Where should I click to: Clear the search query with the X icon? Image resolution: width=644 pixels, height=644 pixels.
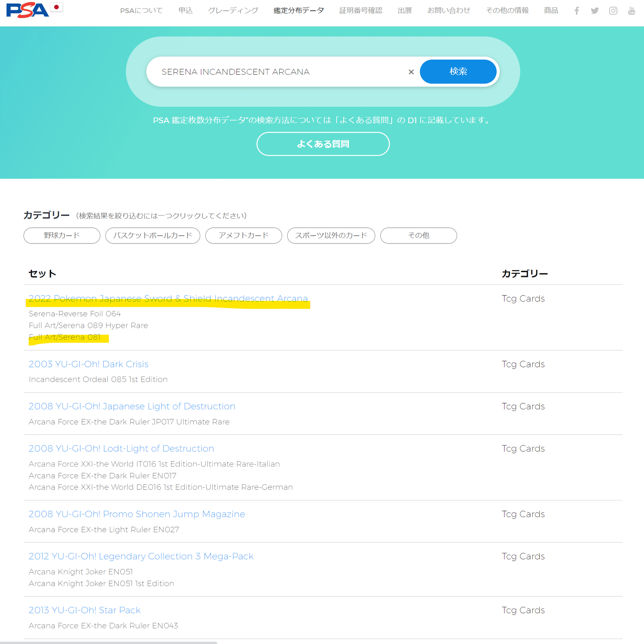pyautogui.click(x=411, y=72)
